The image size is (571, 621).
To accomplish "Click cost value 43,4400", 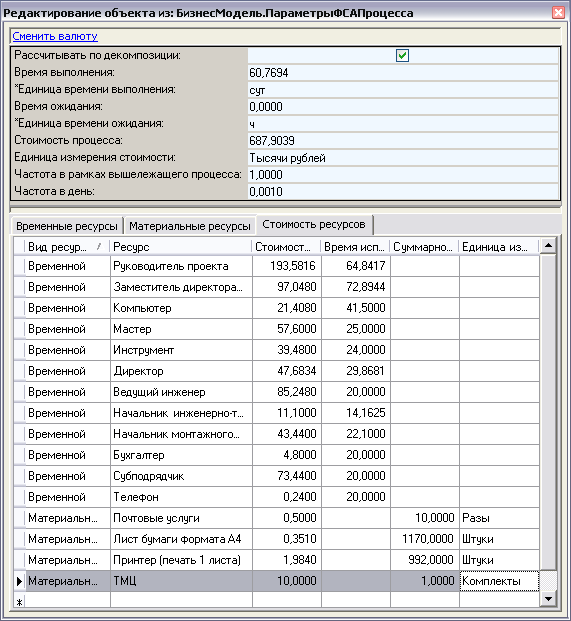I will pyautogui.click(x=287, y=434).
